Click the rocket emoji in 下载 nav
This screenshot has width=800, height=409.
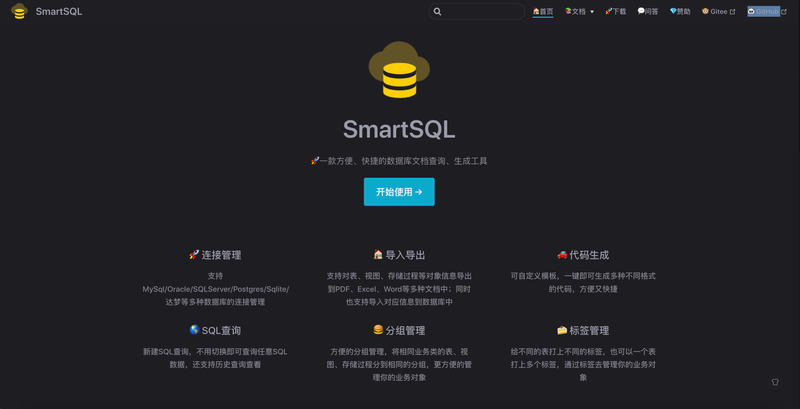point(609,11)
